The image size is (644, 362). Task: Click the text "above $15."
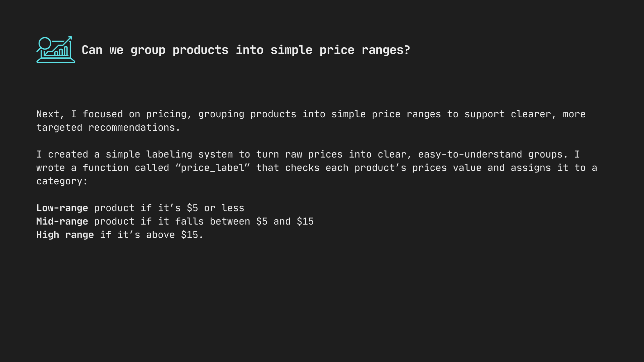point(175,235)
